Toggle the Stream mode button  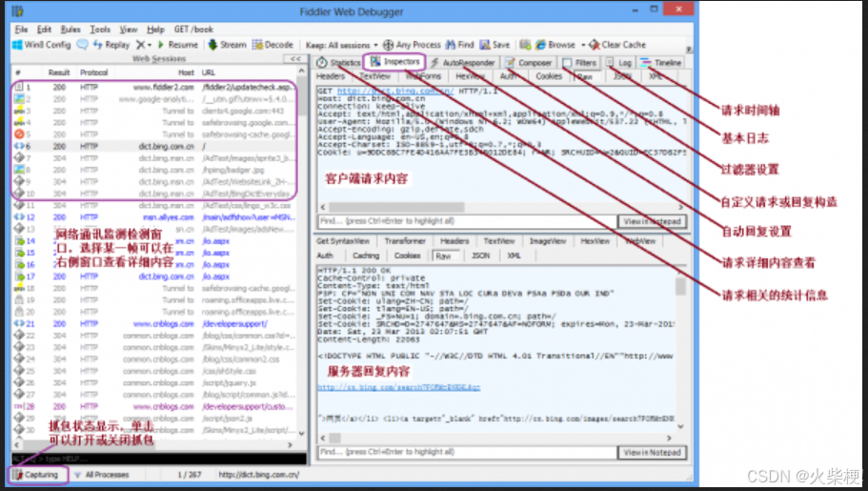pos(227,45)
